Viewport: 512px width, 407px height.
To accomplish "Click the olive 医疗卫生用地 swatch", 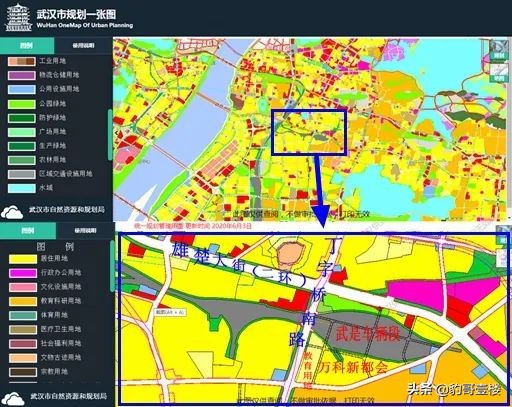I will point(23,330).
